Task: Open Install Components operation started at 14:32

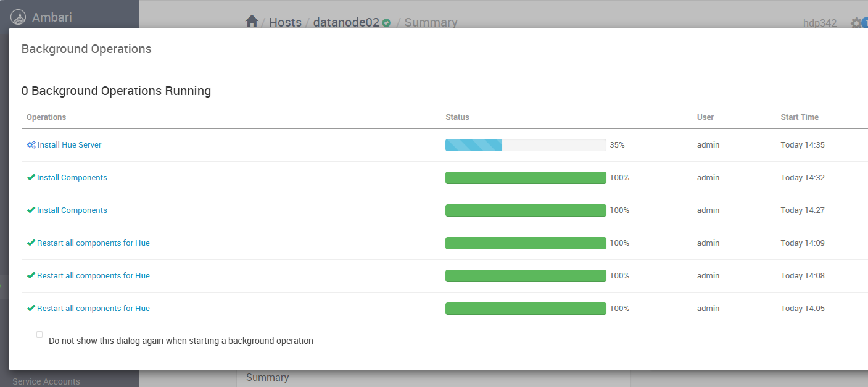Action: pyautogui.click(x=72, y=178)
